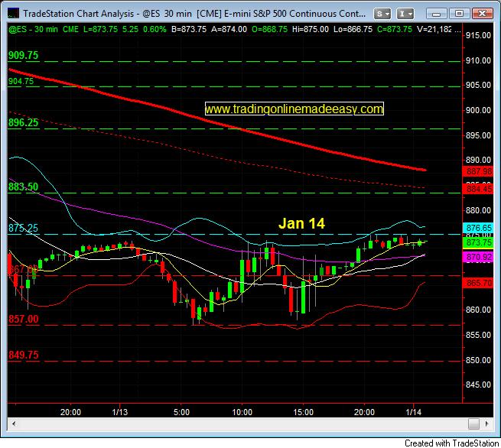Click the 887.98 red price marker
This screenshot has height=448, width=501.
pyautogui.click(x=478, y=171)
